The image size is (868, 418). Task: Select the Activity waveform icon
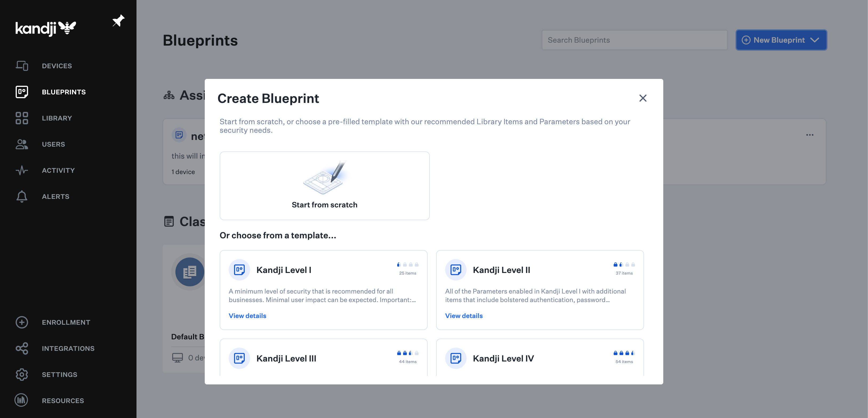(22, 170)
